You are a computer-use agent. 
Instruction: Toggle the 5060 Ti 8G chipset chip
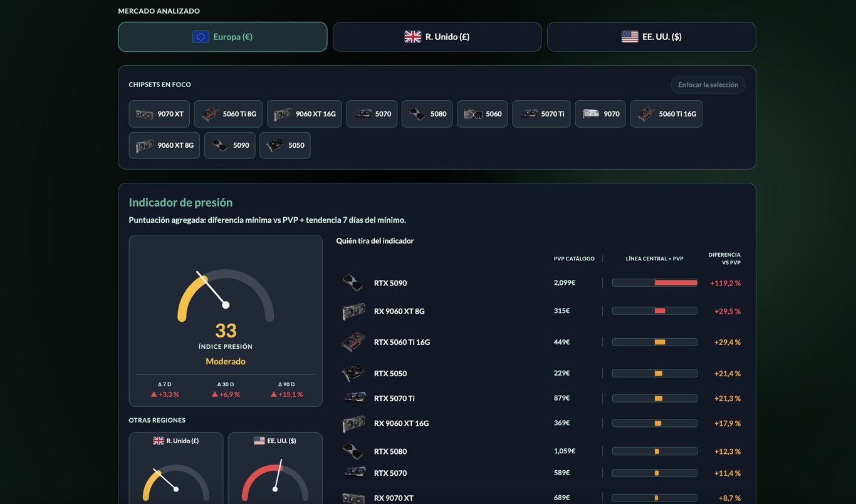228,114
